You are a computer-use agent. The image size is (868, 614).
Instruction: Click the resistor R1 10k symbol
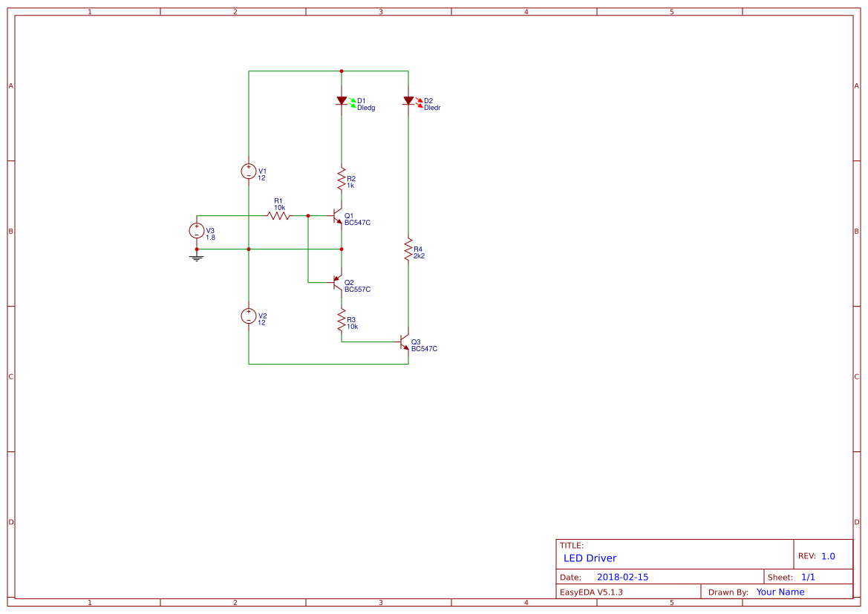(x=278, y=215)
